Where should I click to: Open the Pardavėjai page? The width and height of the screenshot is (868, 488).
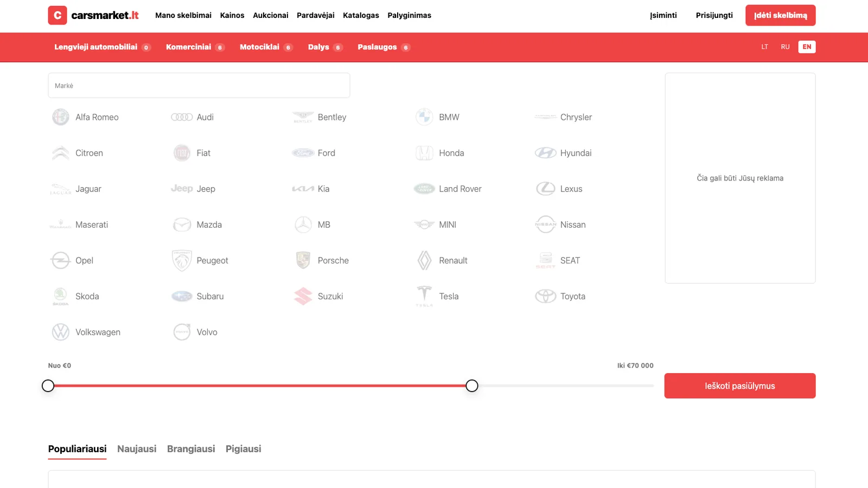pyautogui.click(x=316, y=15)
